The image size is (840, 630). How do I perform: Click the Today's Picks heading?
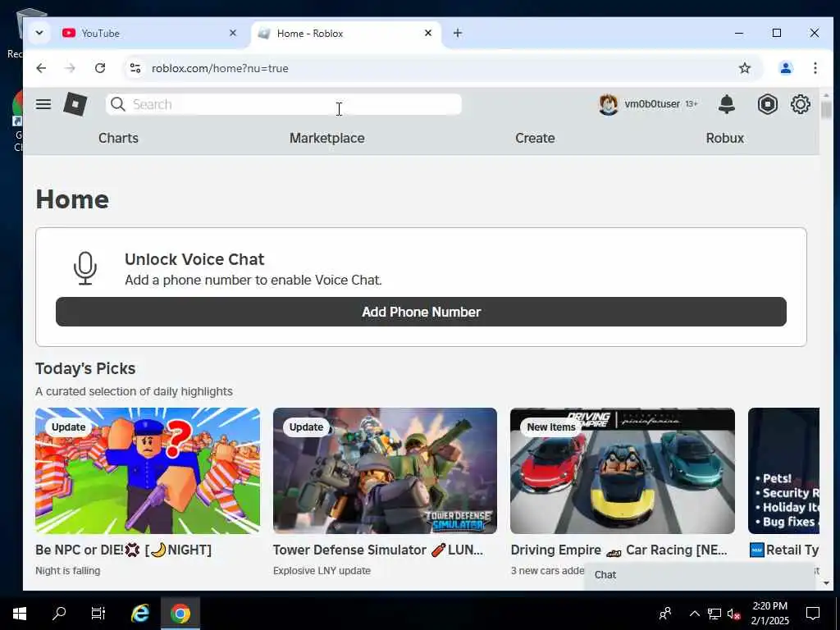click(x=85, y=368)
